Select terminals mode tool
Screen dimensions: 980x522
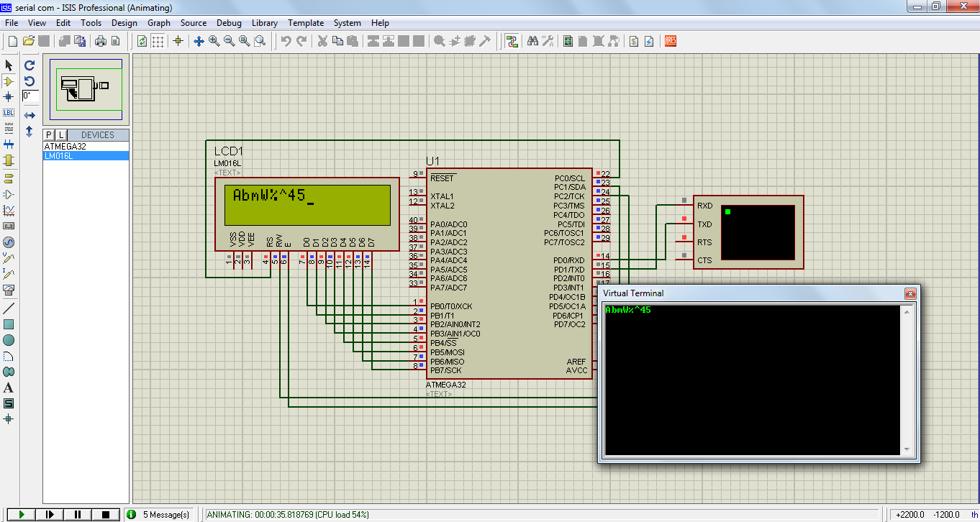[x=9, y=178]
